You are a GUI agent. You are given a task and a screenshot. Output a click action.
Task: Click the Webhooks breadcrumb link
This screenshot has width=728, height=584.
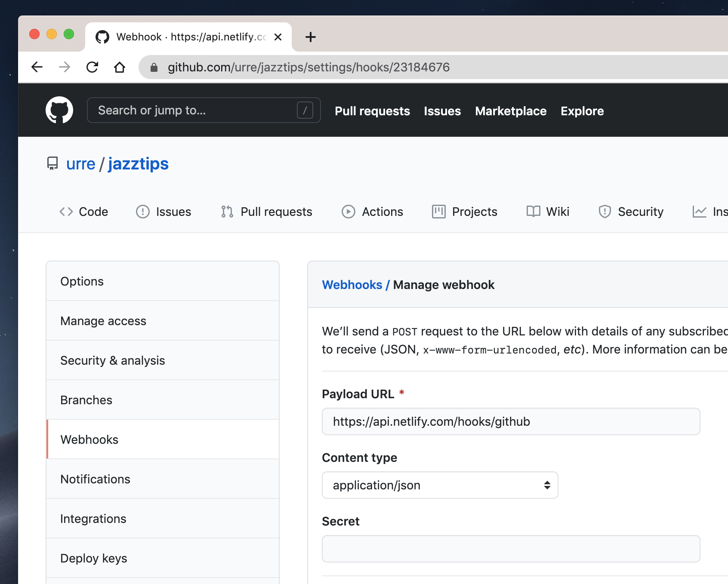click(352, 285)
